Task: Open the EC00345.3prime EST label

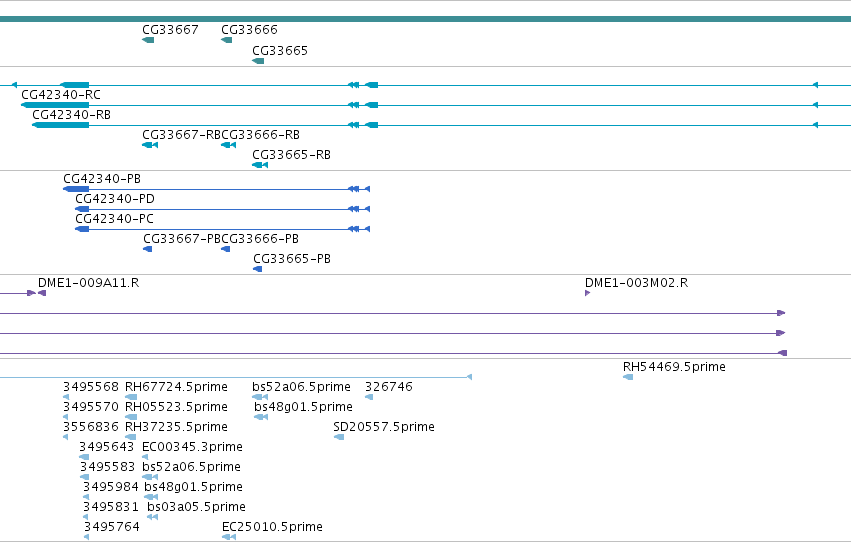Action: pyautogui.click(x=192, y=447)
